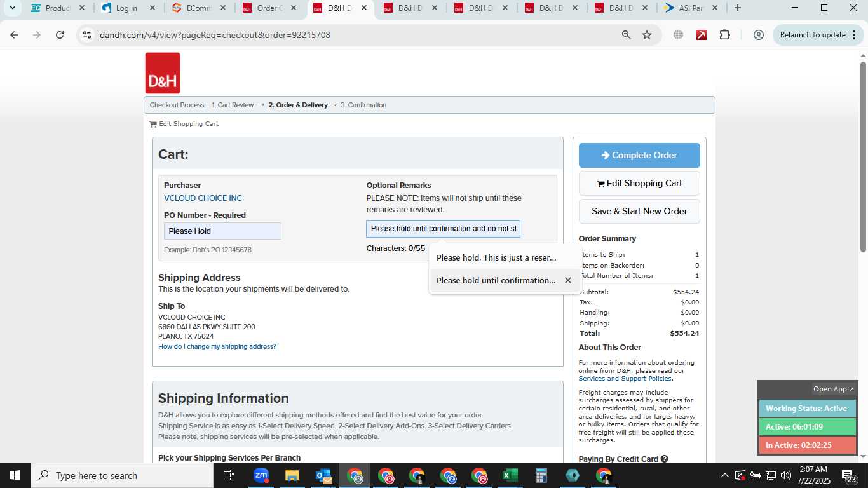868x488 pixels.
Task: Show hidden system tray icons
Action: pos(724,475)
